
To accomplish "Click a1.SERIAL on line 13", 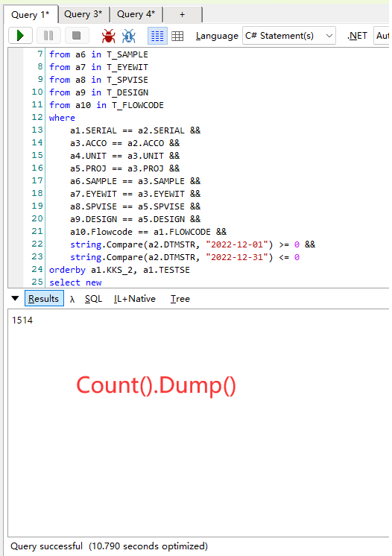I will coord(94,130).
